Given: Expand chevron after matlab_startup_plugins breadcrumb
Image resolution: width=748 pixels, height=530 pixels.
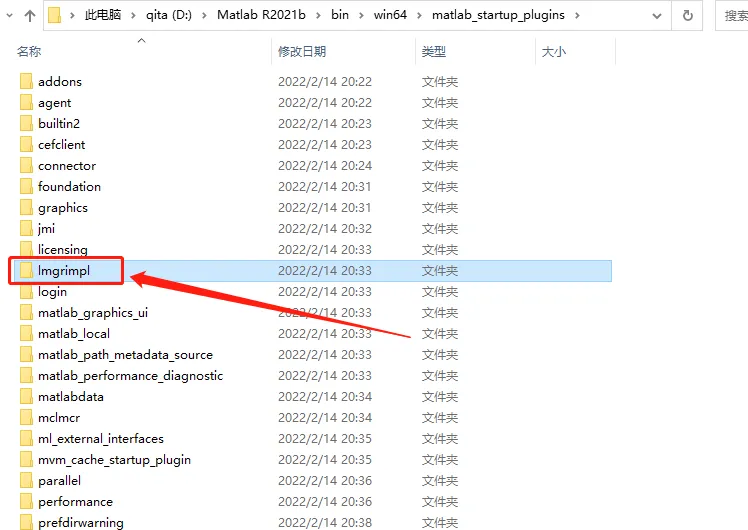Looking at the screenshot, I should [577, 16].
